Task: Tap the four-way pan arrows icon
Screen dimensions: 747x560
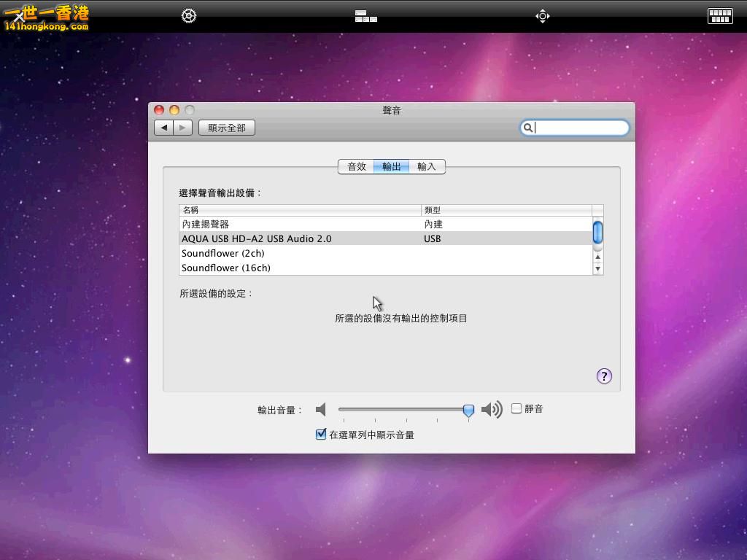Action: pyautogui.click(x=542, y=16)
